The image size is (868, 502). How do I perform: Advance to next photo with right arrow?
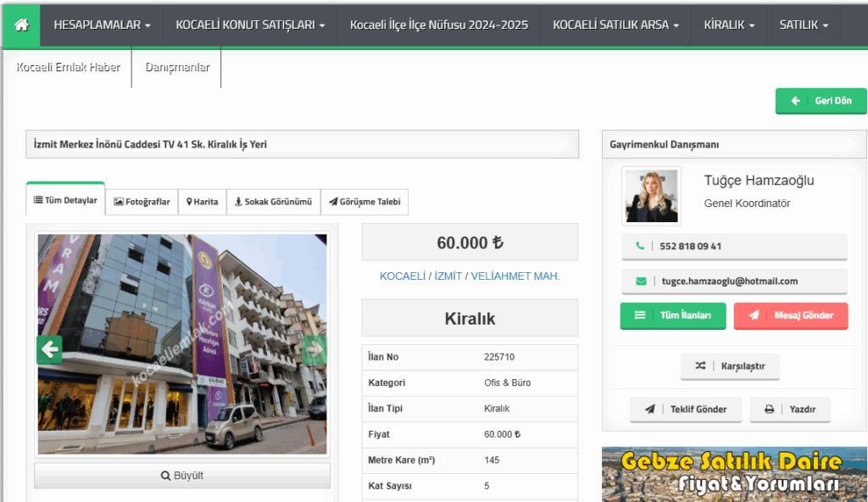tap(314, 349)
